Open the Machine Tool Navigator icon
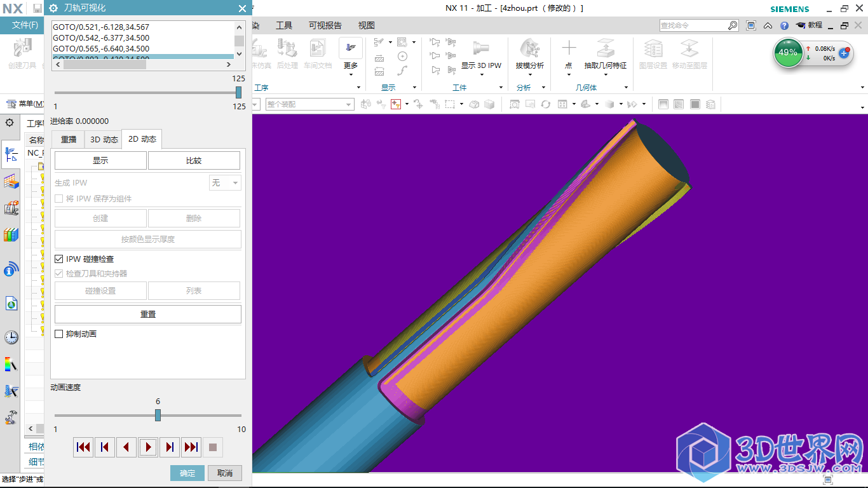 11,208
